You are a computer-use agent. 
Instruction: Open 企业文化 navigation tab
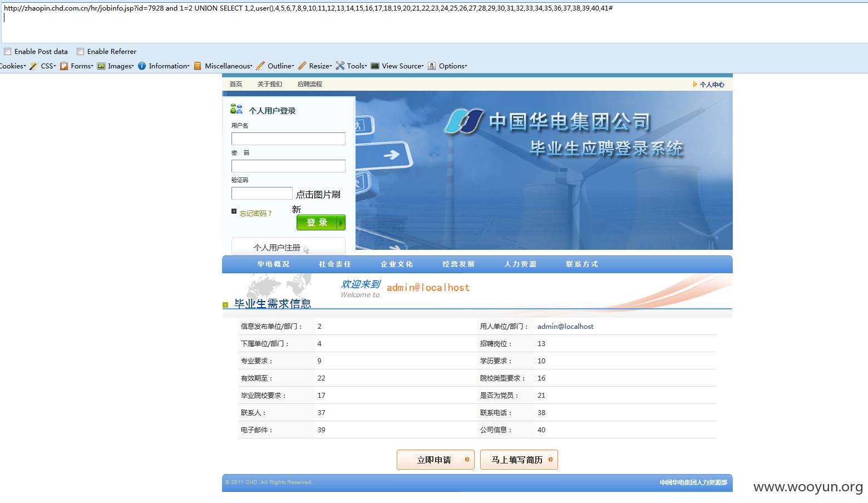(397, 264)
